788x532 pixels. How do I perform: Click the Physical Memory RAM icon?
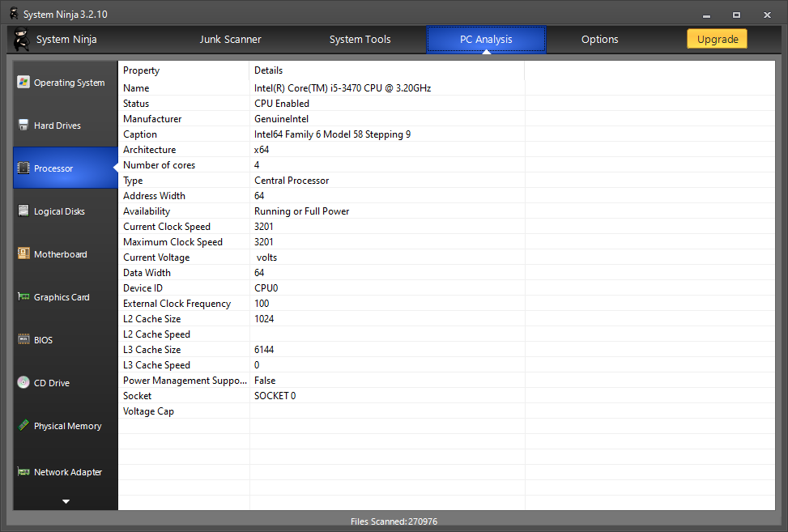(x=23, y=425)
